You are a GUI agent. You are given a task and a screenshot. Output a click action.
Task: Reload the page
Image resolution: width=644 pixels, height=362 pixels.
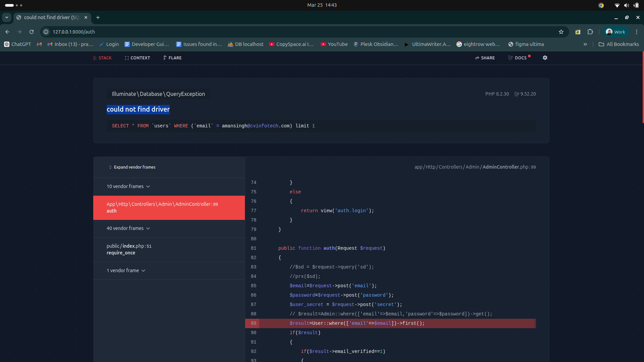click(32, 32)
